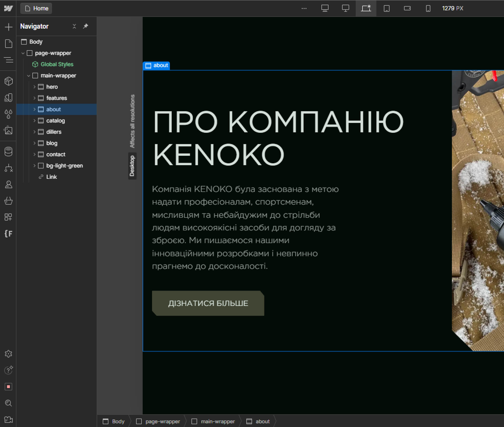The width and height of the screenshot is (504, 427).
Task: Open the Variables panel icon
Action: coord(8,98)
